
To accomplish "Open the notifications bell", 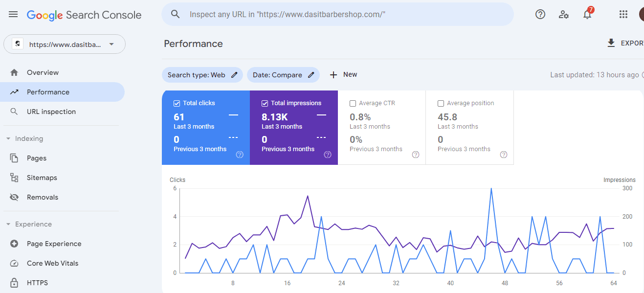I will [x=587, y=14].
